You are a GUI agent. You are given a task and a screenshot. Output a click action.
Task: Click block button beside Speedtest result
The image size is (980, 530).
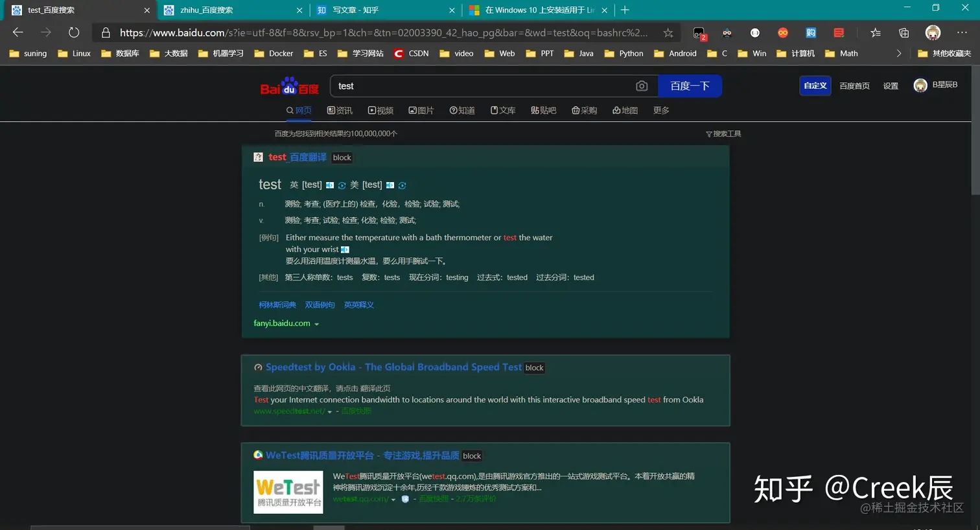pos(535,367)
